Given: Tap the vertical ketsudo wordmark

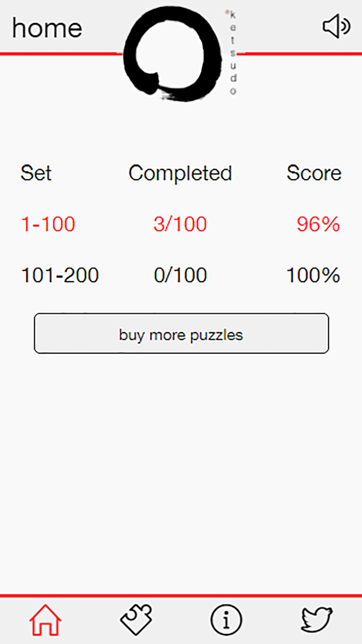Looking at the screenshot, I should click(x=233, y=53).
